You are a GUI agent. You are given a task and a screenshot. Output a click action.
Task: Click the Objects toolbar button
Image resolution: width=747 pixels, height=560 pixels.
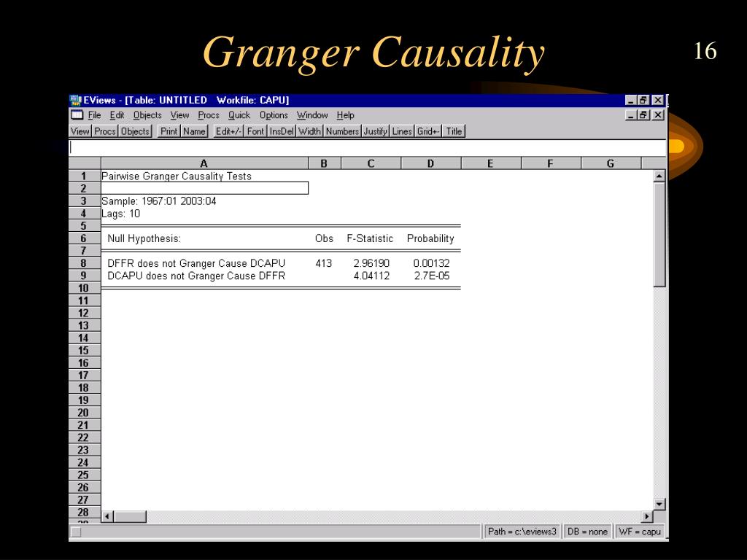[135, 131]
